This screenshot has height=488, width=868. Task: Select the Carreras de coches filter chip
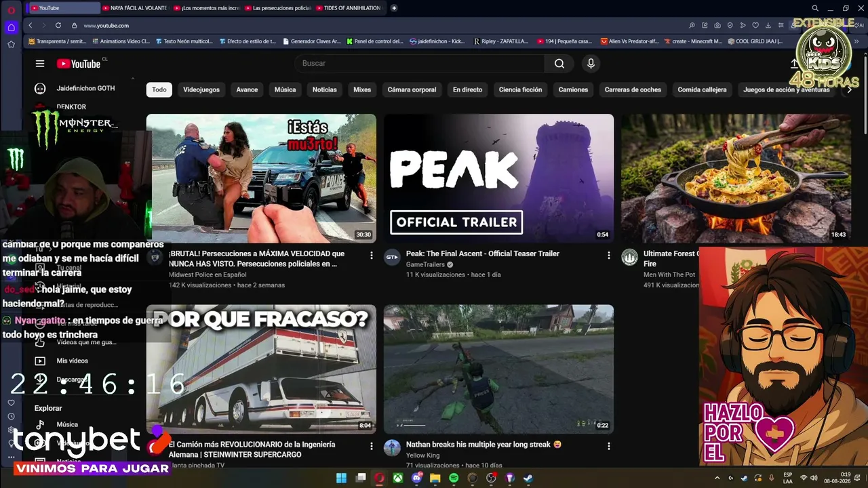click(633, 89)
